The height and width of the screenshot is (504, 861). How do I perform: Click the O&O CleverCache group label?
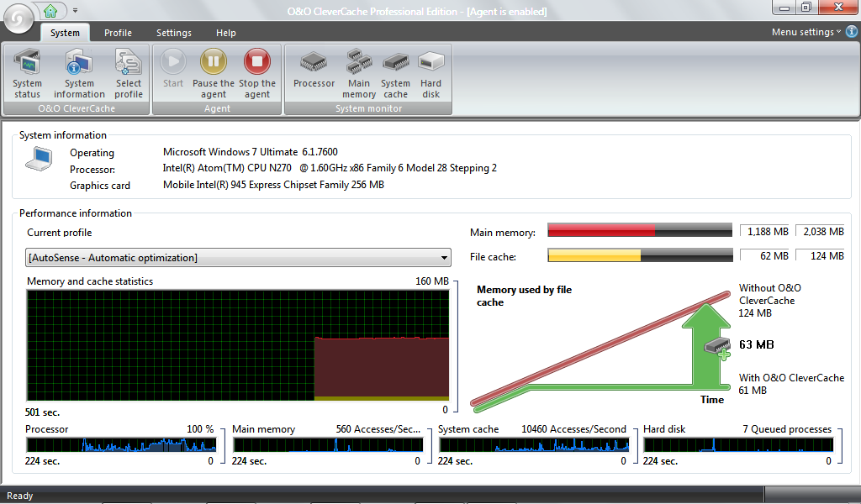coord(77,108)
